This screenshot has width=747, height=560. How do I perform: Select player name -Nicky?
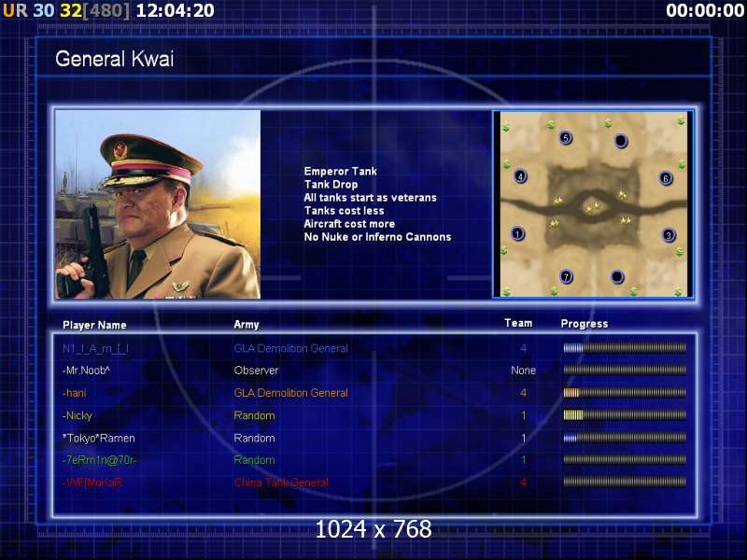78,415
